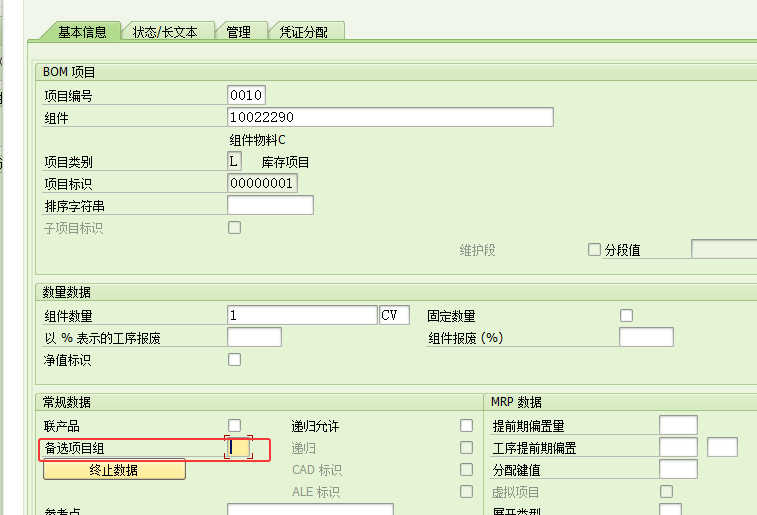Tick the 固定数量 checkbox
The width and height of the screenshot is (757, 515).
[x=626, y=315]
